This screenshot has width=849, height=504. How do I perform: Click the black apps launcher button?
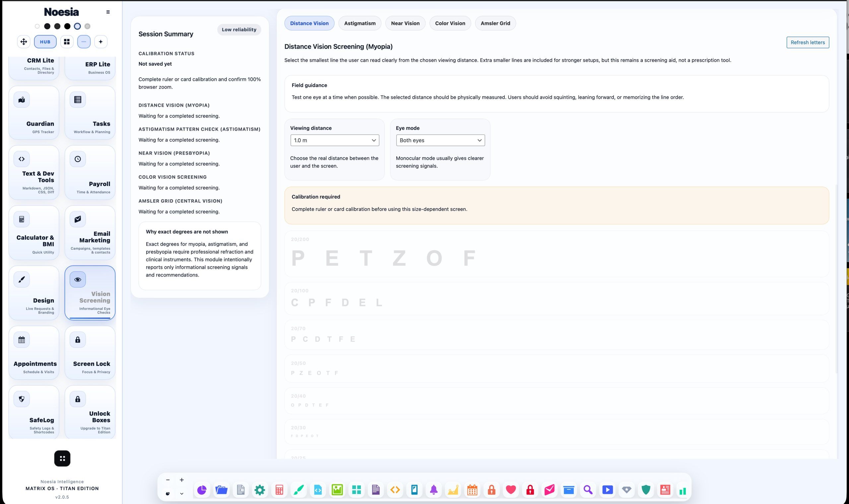pyautogui.click(x=62, y=459)
